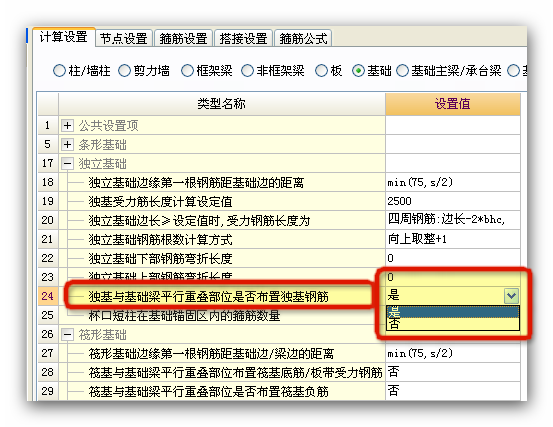Screen dimensions: 553x427
Task: Select the 基础主梁/承台梁 radio button
Action: coord(402,71)
